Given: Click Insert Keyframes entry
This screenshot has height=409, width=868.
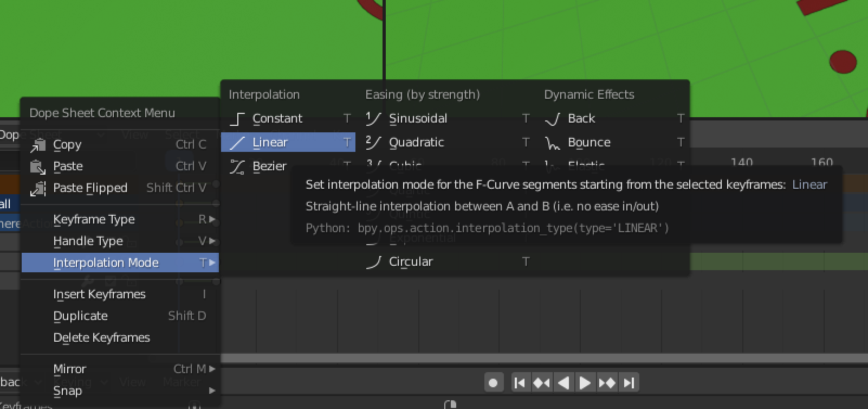Looking at the screenshot, I should [x=120, y=294].
